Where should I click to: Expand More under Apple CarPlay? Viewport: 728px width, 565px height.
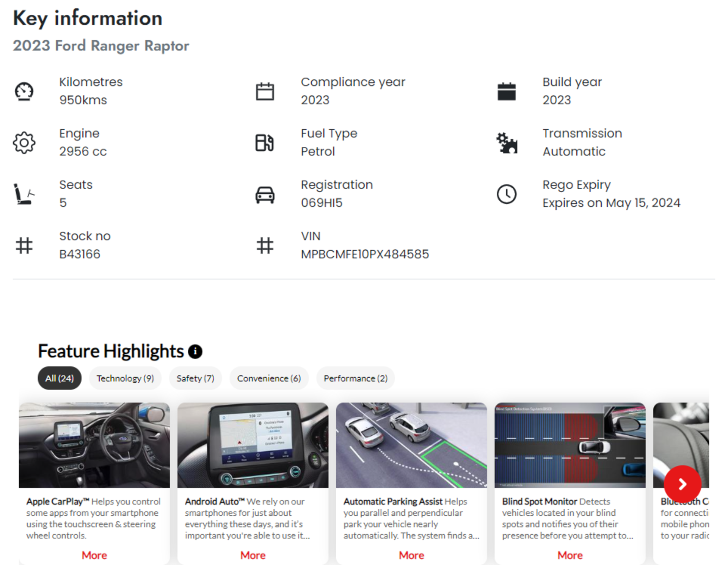click(94, 555)
